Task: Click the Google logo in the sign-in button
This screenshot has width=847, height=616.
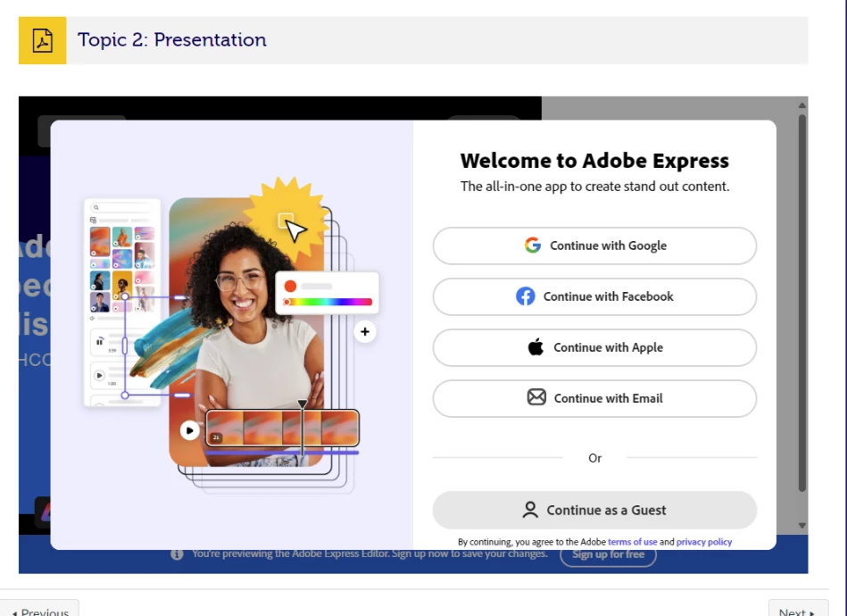Action: tap(533, 246)
